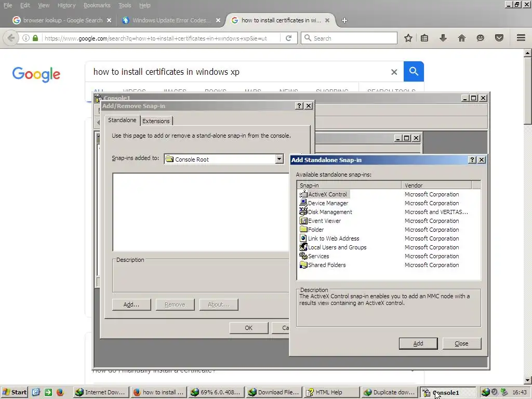Open the Firefox File menu
Screen dimensions: 532x399
pos(8,5)
